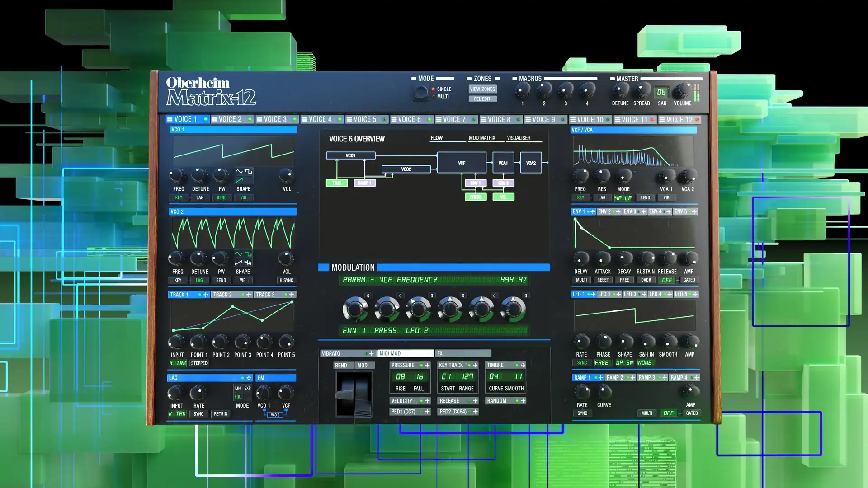This screenshot has height=488, width=868.
Task: Click the REL EDIT button
Action: point(482,99)
